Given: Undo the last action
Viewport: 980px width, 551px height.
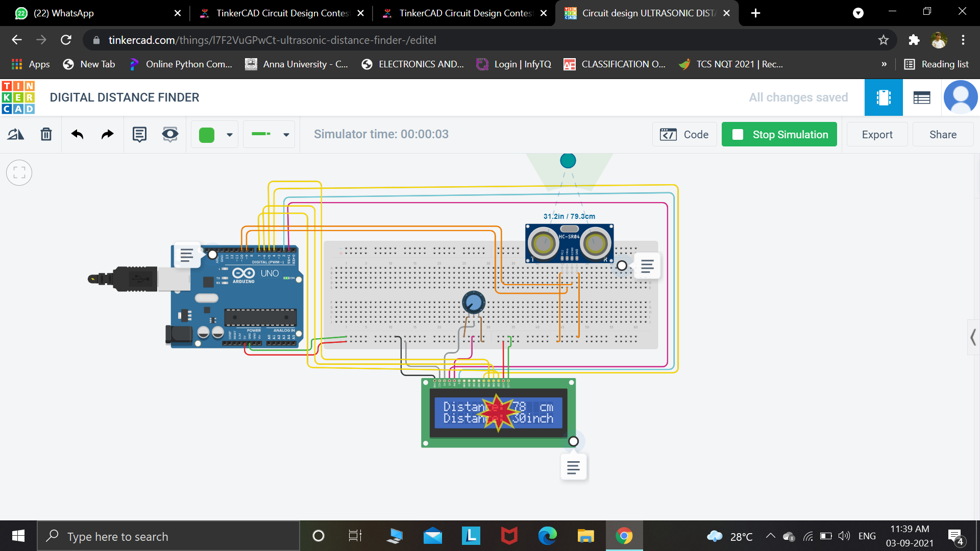Looking at the screenshot, I should tap(77, 134).
